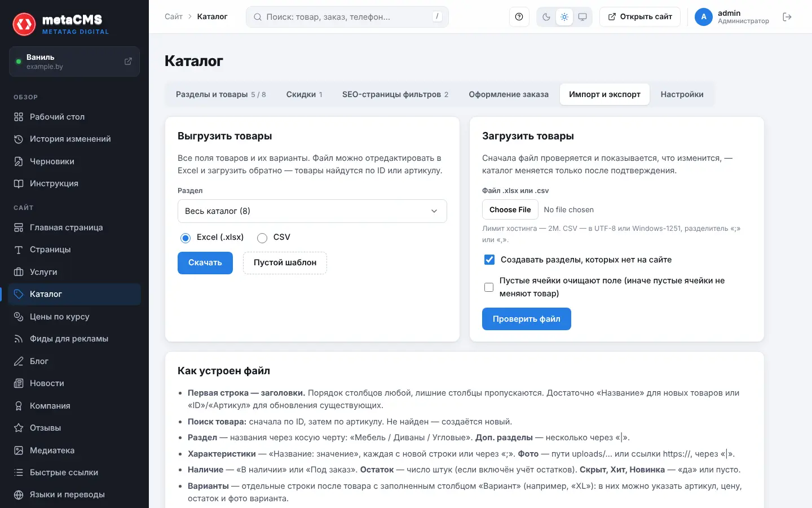Viewport: 812px width, 508px height.
Task: Click the metaCMS logo icon
Action: pos(24,24)
